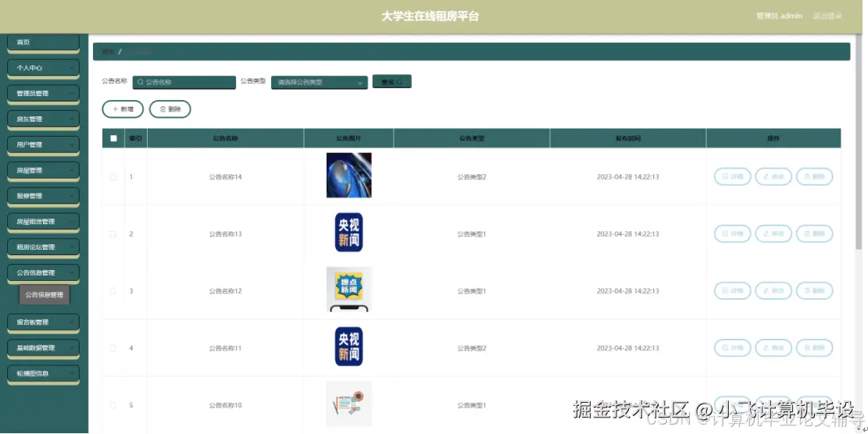
Task: Click the 公告名称11 cell text
Action: click(x=225, y=348)
